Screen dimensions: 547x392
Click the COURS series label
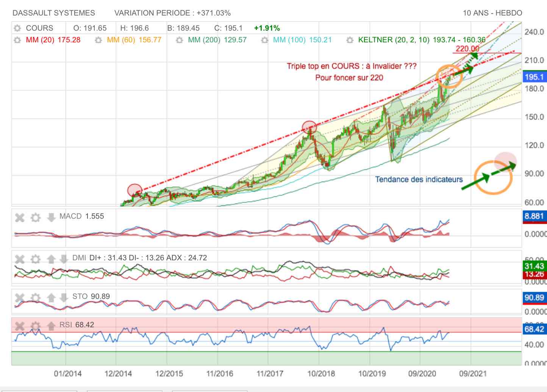(39, 28)
